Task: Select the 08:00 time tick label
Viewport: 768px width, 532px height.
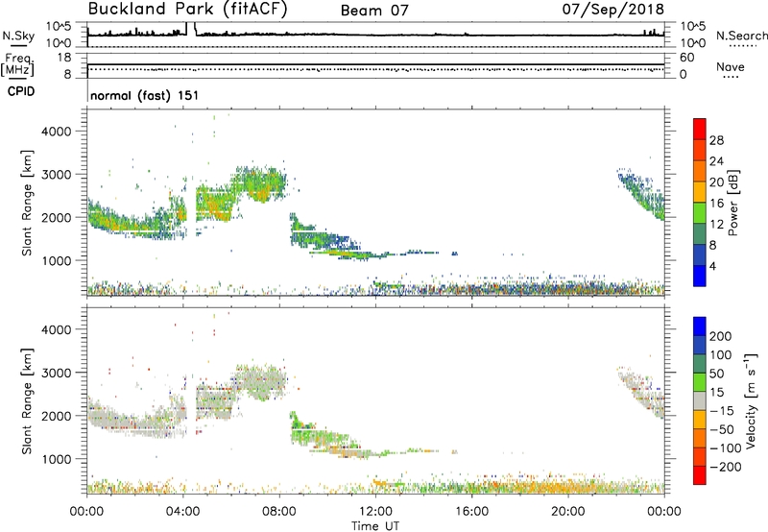Action: coord(279,512)
